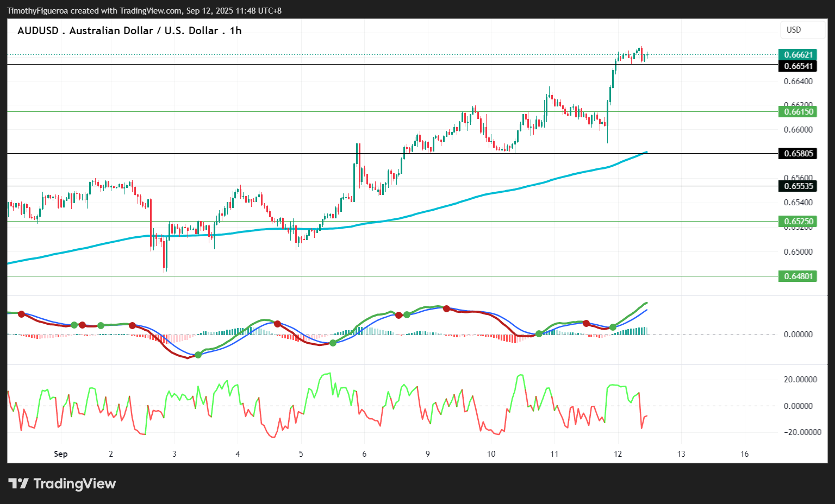Select the 0.66150 green level label
This screenshot has width=835, height=504.
[x=798, y=112]
